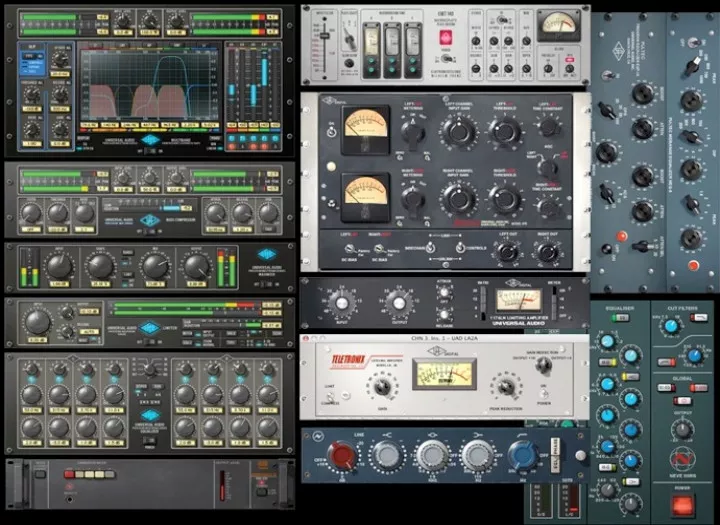Viewport: 720px width, 525px height.
Task: Click the UAD LA2A window title bar
Action: 444,338
